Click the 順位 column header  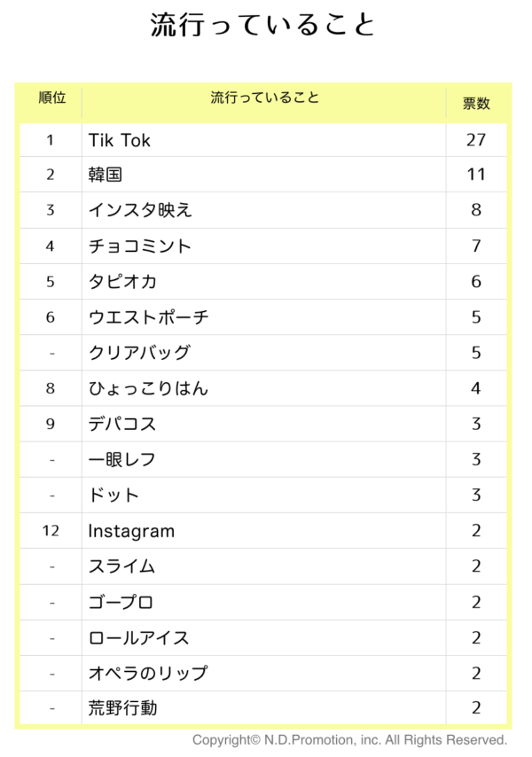[51, 98]
